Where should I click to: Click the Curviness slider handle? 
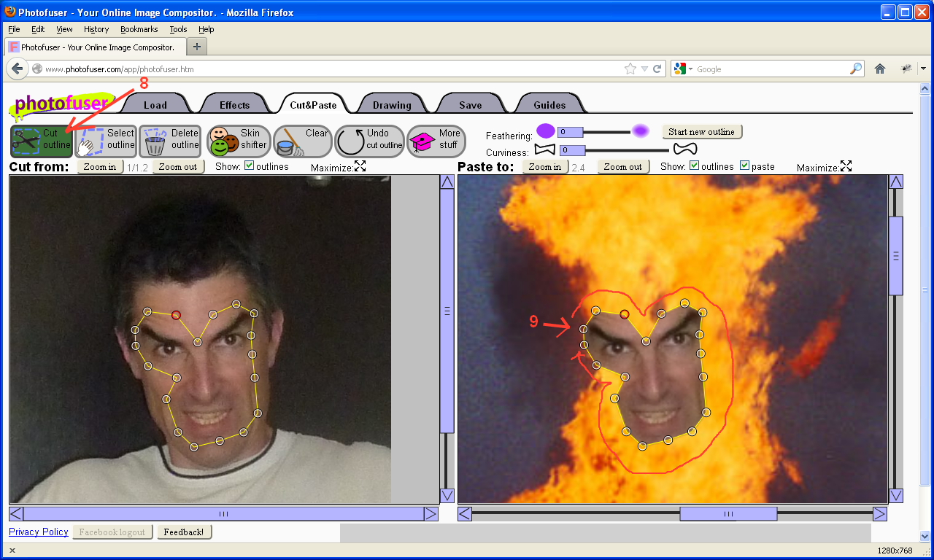click(572, 150)
